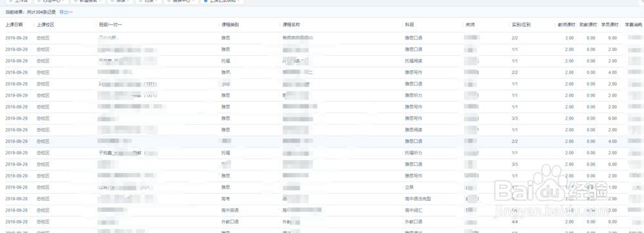Select the 高中英语 course category cell
Image resolution: width=644 pixels, height=233 pixels.
[230, 210]
